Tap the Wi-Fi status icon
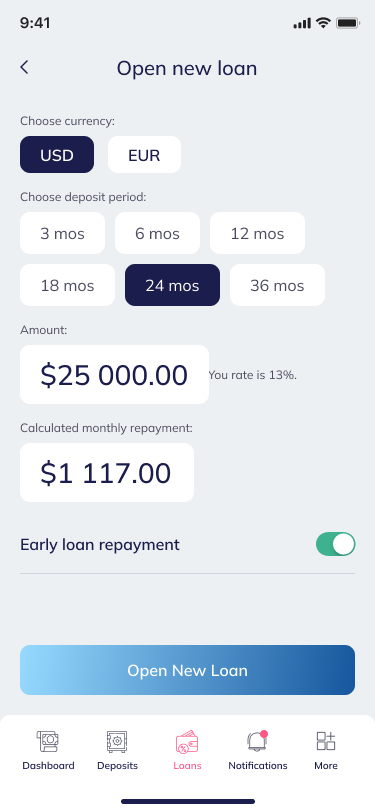375x812 pixels. [324, 23]
